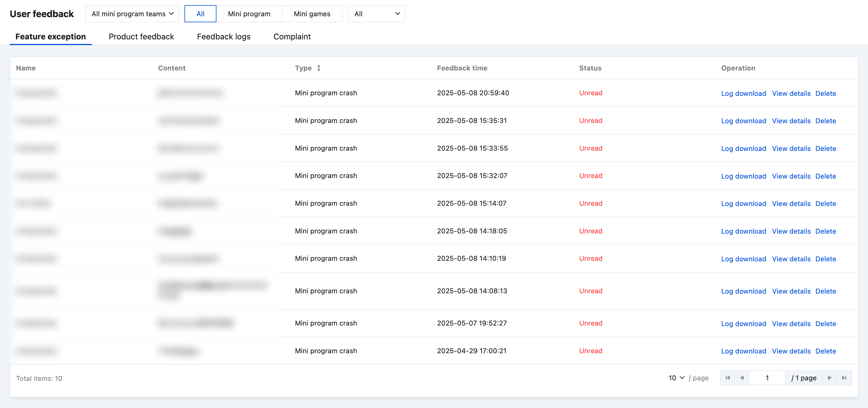Switch to the Complaint tab
This screenshot has width=868, height=408.
tap(292, 37)
